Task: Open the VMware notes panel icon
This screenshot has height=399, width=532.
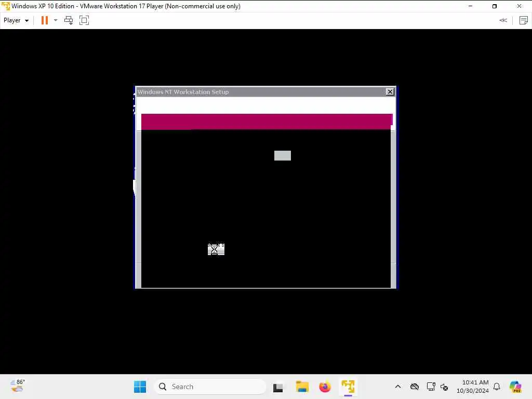Action: (x=524, y=20)
